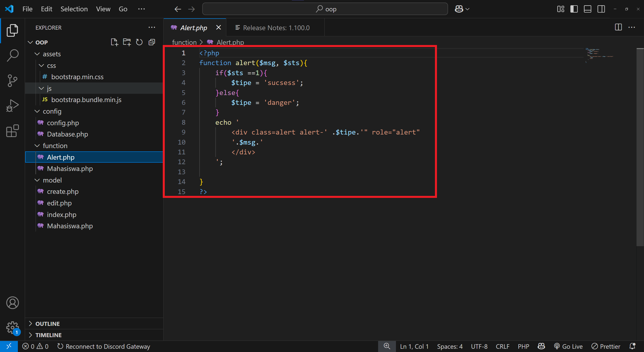Expand the TIMELINE section

48,335
